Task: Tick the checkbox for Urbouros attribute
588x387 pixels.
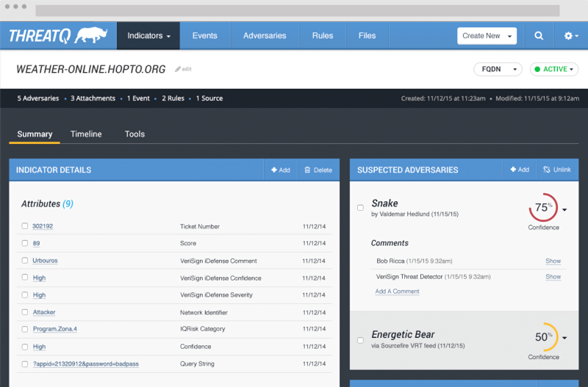Action: pos(25,261)
